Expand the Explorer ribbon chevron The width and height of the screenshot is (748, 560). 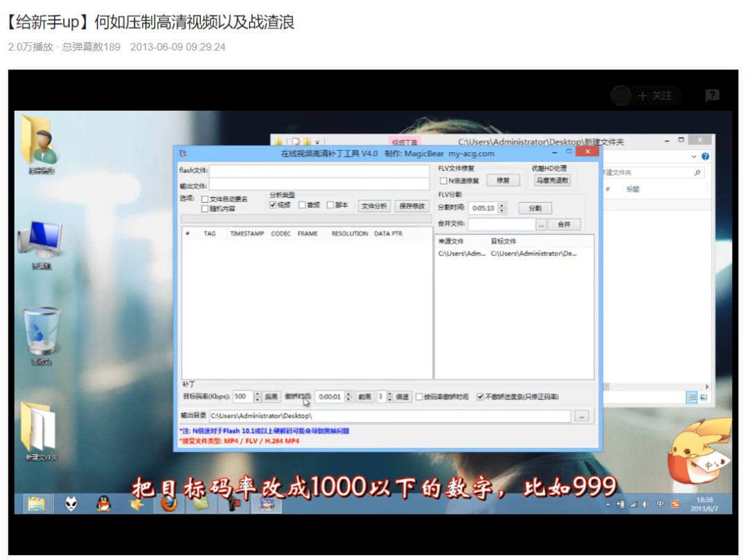point(693,156)
